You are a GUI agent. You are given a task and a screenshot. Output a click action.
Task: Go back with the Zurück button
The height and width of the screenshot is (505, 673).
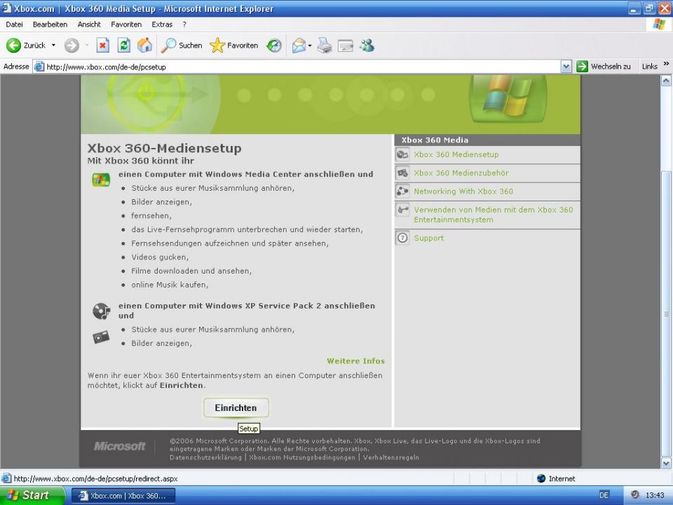(26, 45)
